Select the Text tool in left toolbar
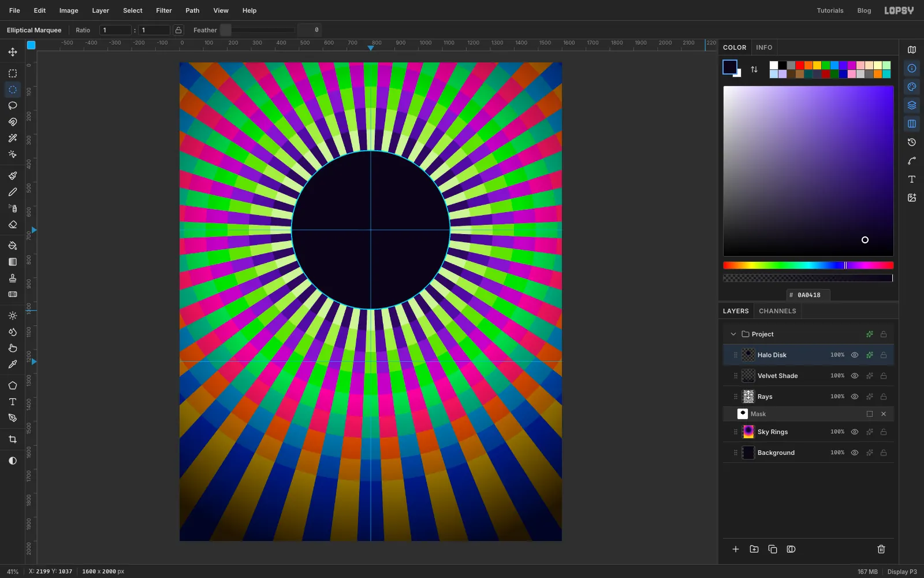Viewport: 924px width, 578px height. pos(13,402)
